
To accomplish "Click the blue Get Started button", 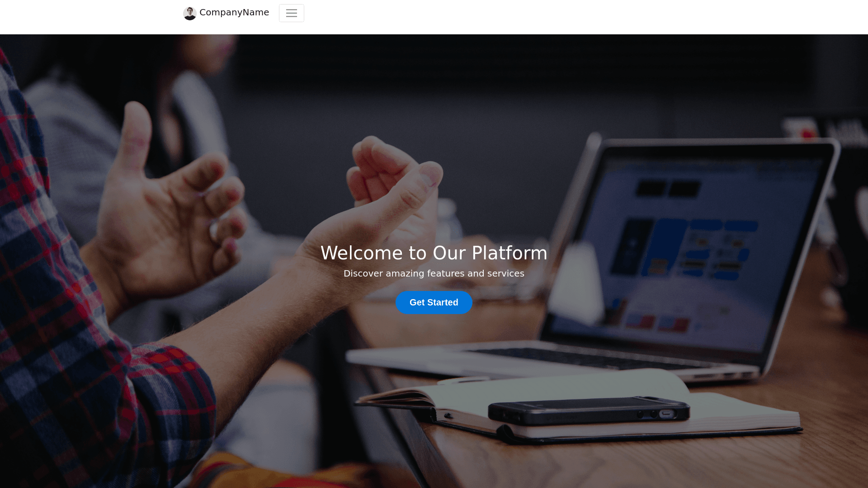I will click(x=434, y=302).
